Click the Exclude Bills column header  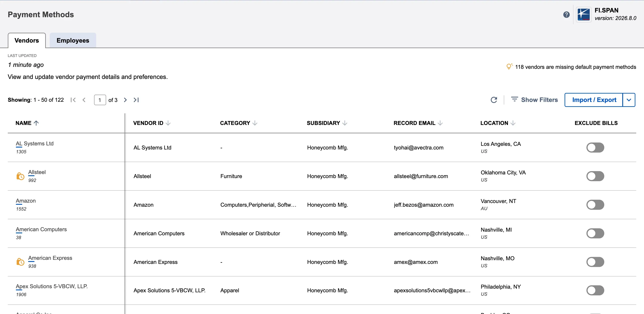(x=596, y=123)
